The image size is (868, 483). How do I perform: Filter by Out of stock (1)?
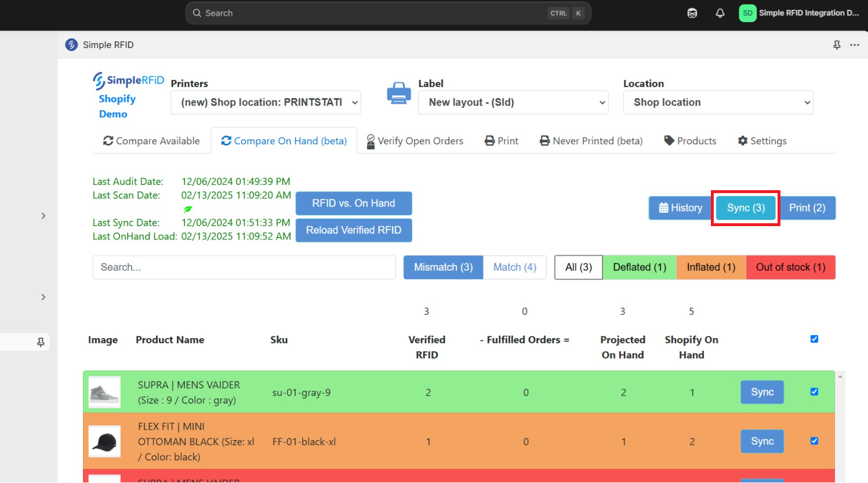[791, 267]
